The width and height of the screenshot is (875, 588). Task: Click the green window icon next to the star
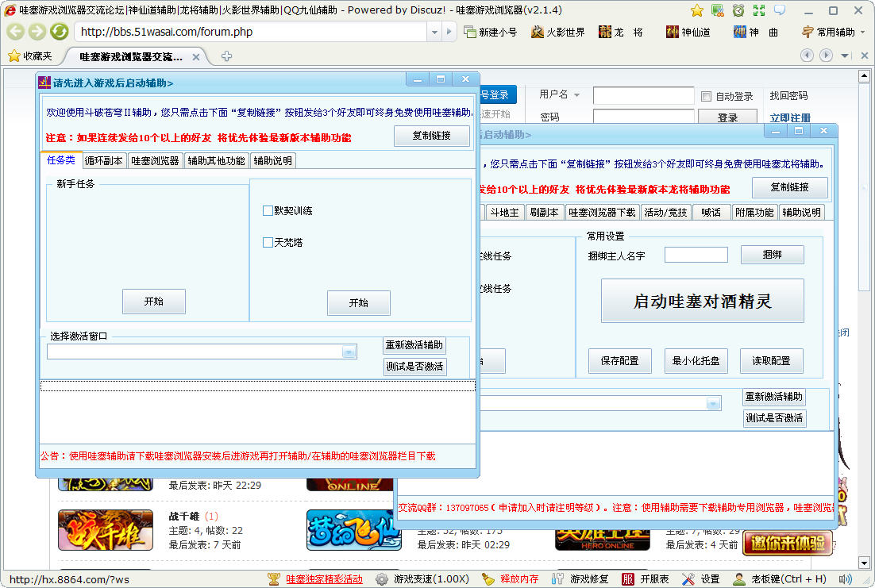tap(718, 10)
